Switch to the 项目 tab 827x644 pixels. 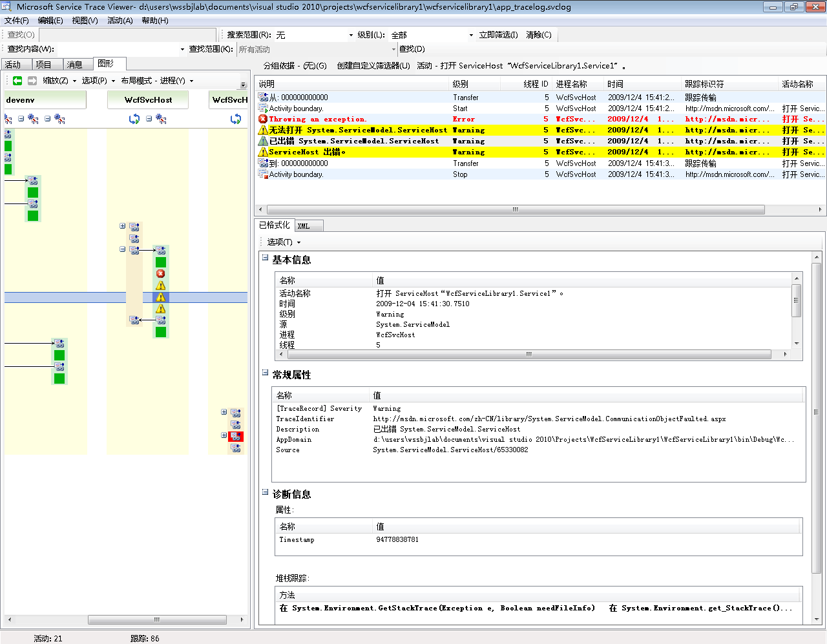47,65
